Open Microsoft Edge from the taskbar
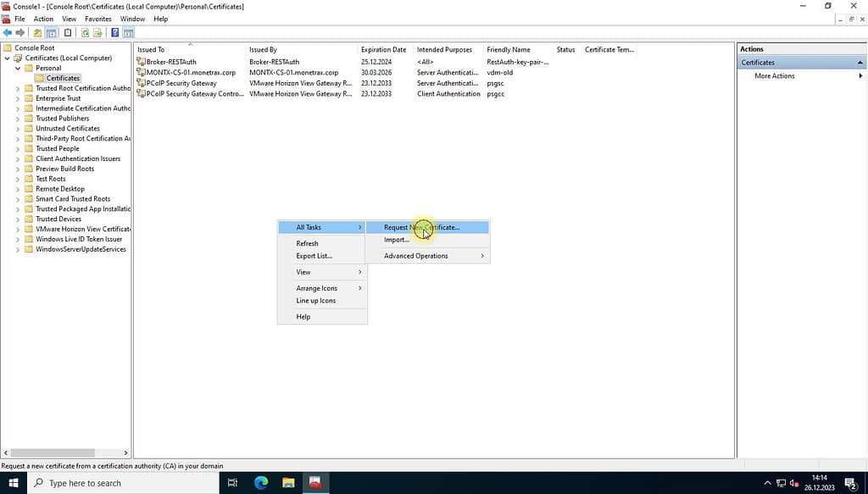This screenshot has width=868, height=494. 261,483
